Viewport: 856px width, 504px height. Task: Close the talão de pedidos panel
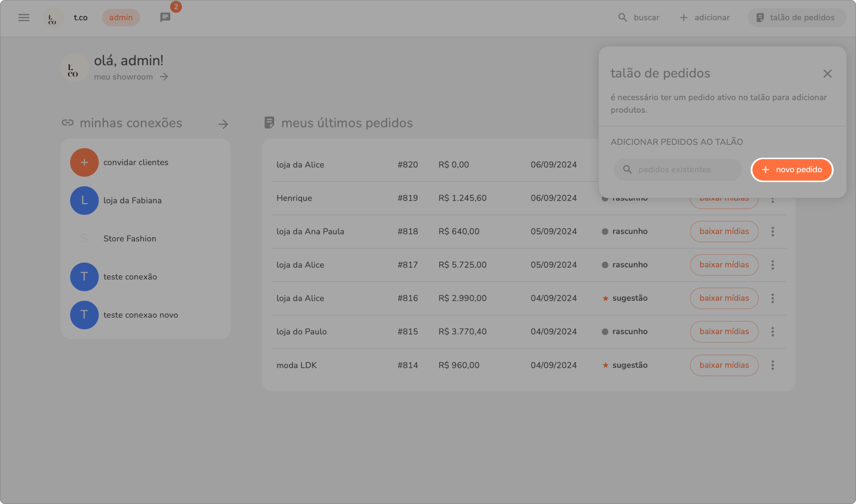827,74
